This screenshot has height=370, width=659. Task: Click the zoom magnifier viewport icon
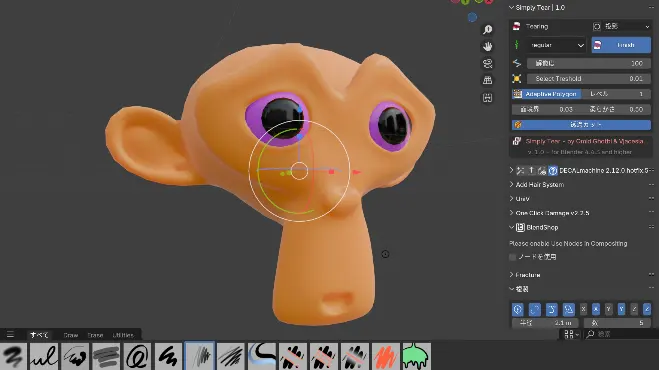[x=488, y=29]
